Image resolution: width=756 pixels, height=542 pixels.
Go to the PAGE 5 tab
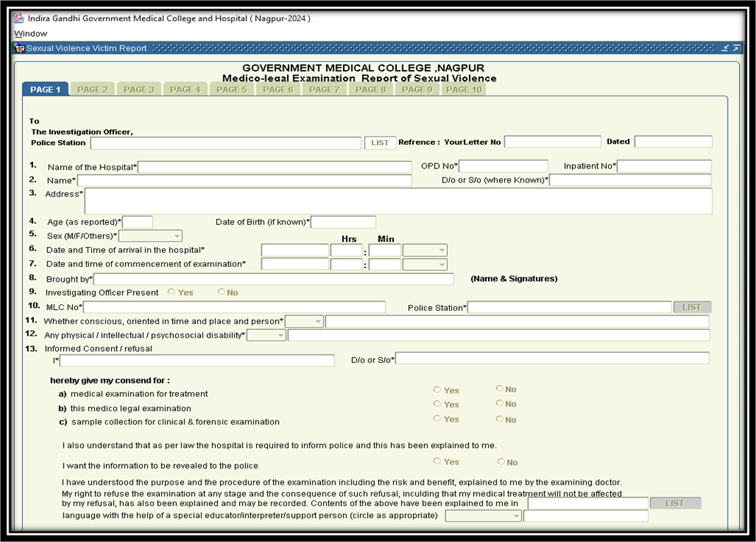pos(232,90)
